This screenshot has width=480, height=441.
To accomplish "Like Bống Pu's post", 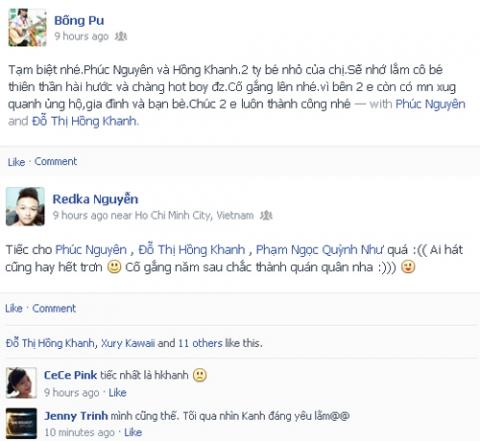I will click(16, 162).
